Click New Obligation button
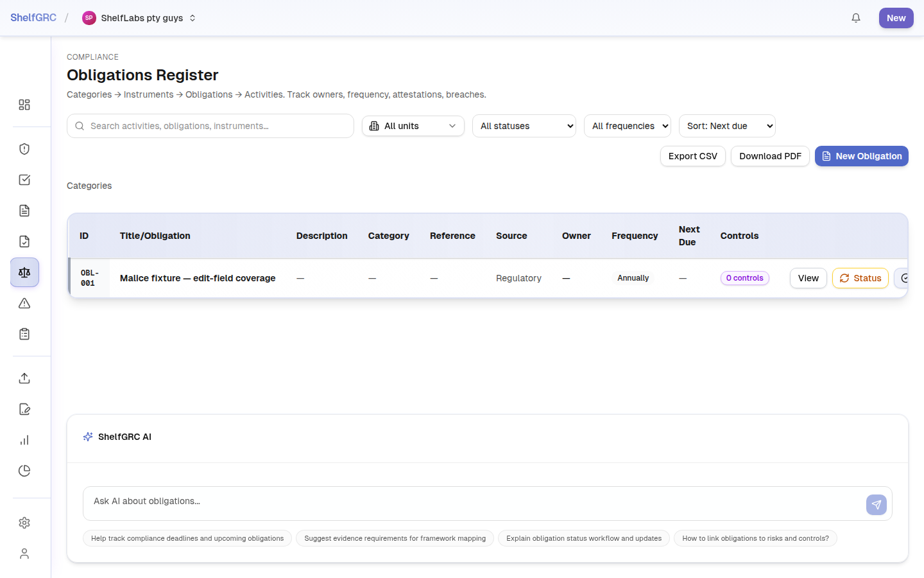924x578 pixels. coord(862,156)
